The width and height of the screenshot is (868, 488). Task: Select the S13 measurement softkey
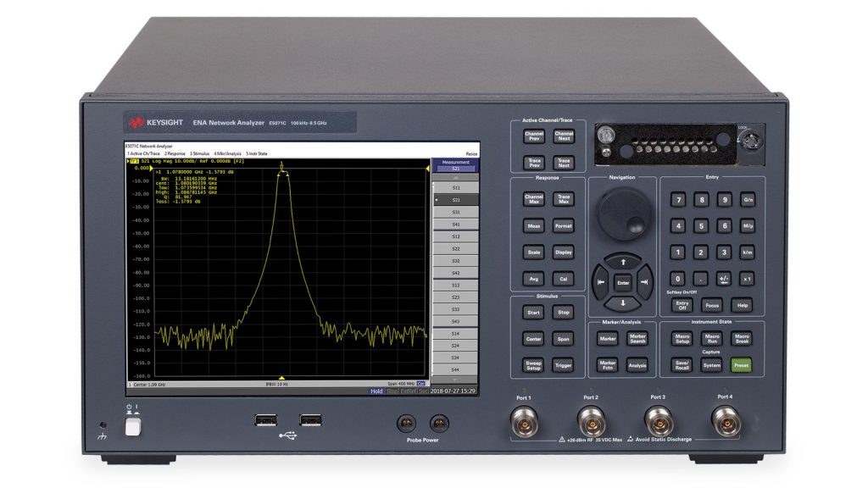(455, 286)
